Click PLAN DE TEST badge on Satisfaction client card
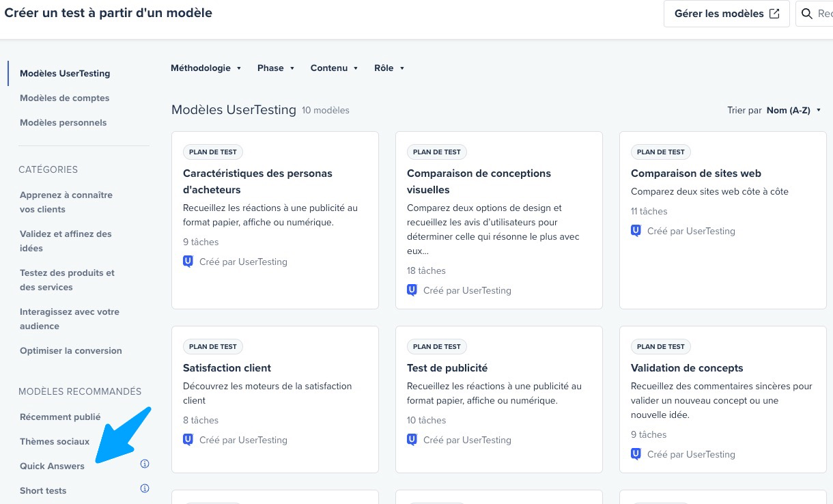The image size is (833, 504). click(x=213, y=347)
